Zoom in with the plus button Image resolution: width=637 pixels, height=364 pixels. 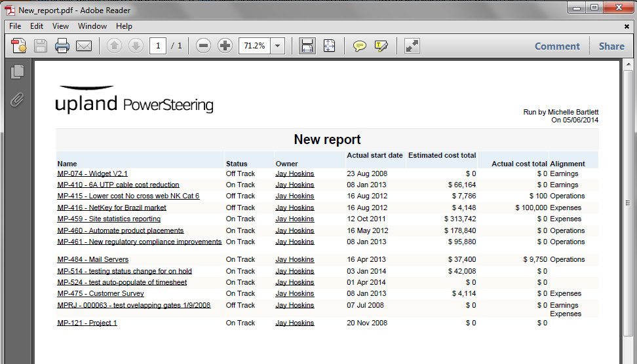click(225, 45)
